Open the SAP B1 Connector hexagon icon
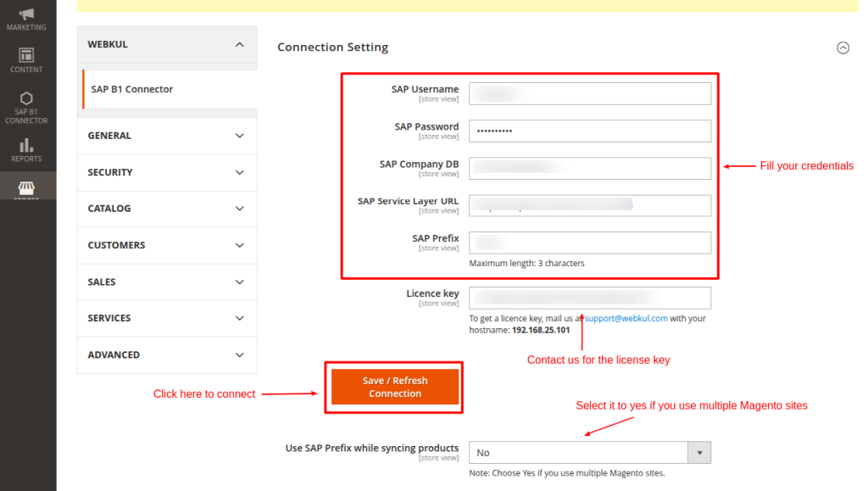868x491 pixels. pyautogui.click(x=26, y=98)
